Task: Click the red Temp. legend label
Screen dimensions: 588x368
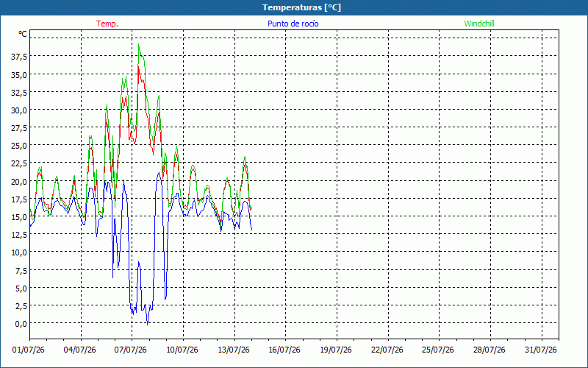Action: click(x=107, y=24)
